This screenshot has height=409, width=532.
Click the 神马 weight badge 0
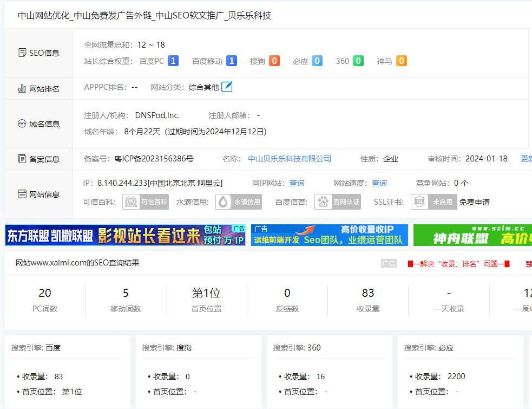[x=402, y=61]
